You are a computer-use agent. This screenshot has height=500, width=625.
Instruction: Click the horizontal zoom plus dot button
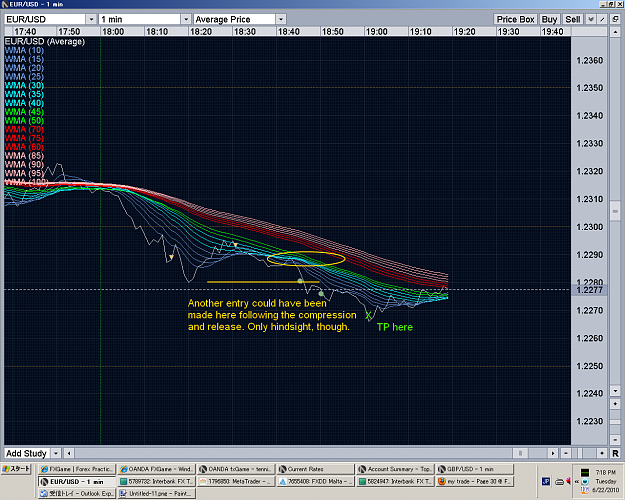point(602,453)
